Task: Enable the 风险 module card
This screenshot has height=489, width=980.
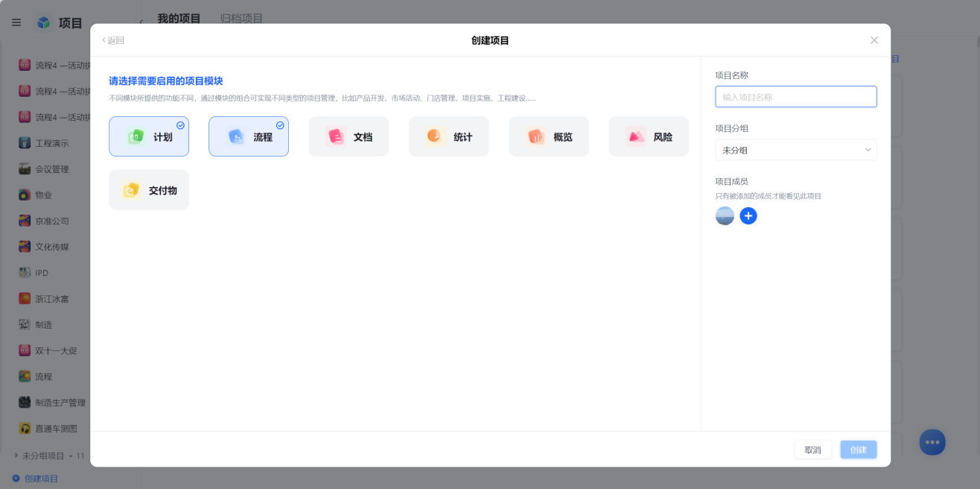Action: coord(649,136)
